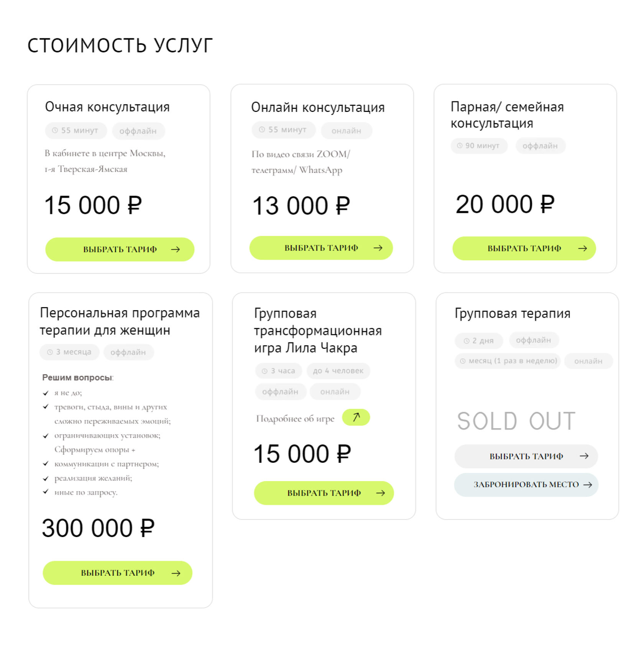644x654 pixels.
Task: Click the 2 дня duration tag
Action: point(478,340)
